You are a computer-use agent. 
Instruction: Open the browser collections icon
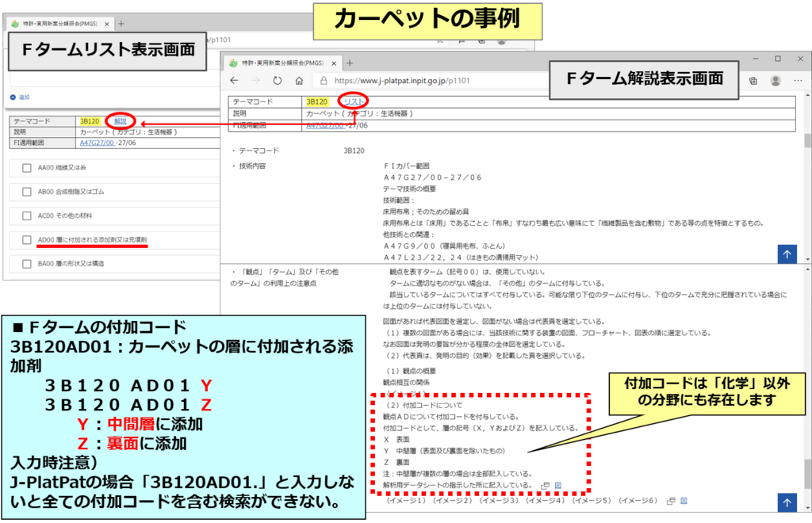click(753, 81)
